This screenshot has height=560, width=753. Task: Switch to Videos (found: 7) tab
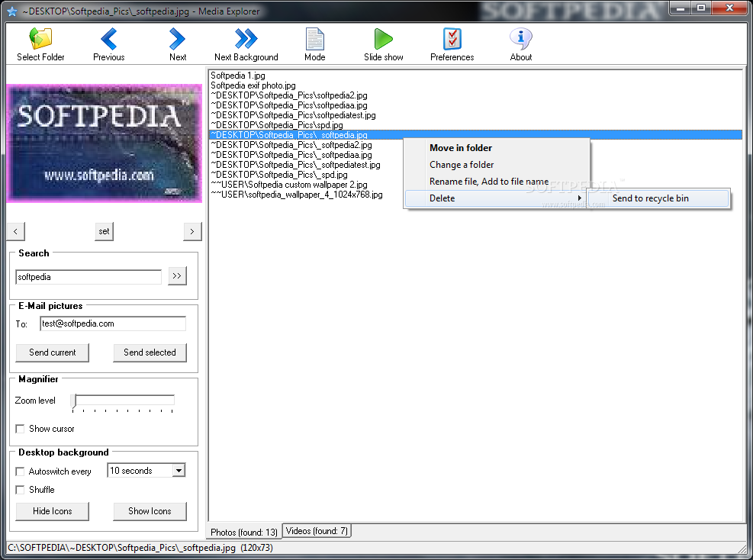pos(317,531)
